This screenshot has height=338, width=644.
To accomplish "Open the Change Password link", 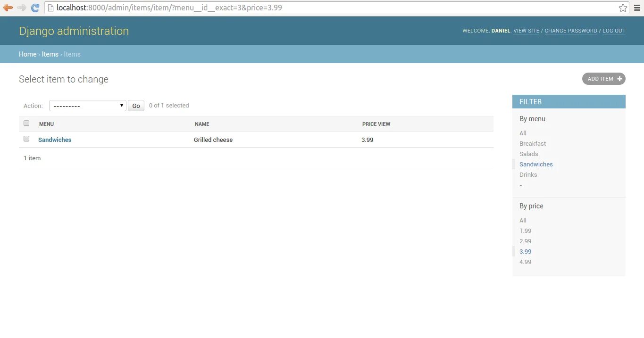I will (x=571, y=31).
